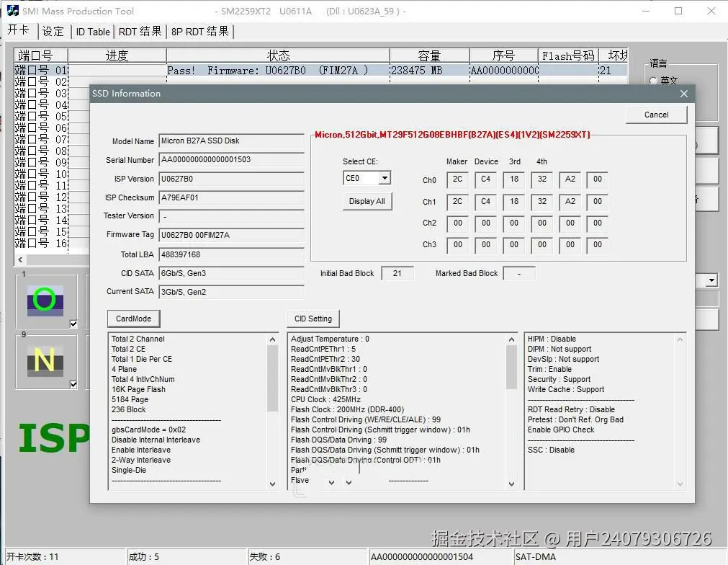Click the 238475 MB capacity cell
The image size is (728, 565).
[x=429, y=70]
